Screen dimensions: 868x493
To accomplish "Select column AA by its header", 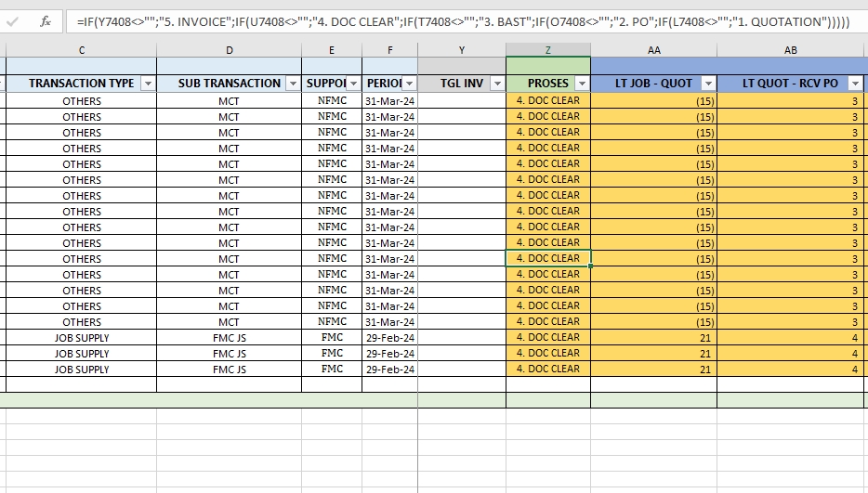I will (653, 50).
